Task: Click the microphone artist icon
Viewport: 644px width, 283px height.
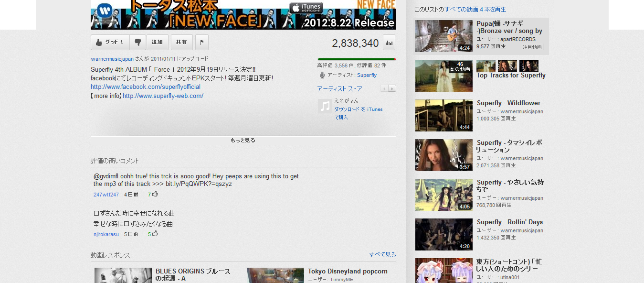Action: (x=322, y=75)
